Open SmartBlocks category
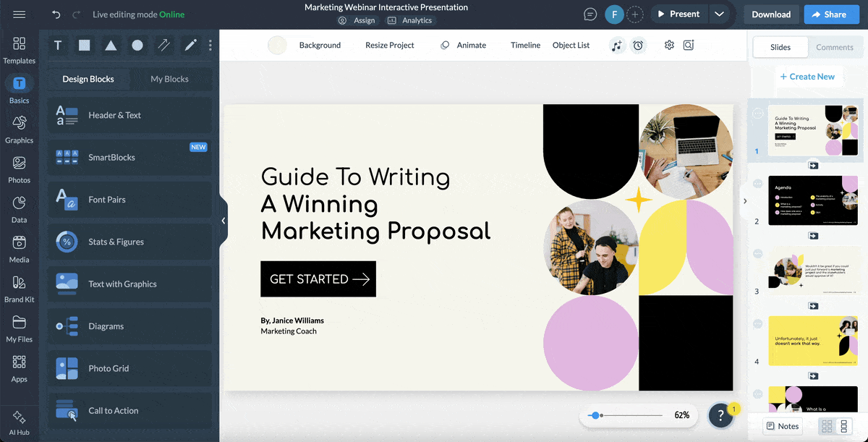This screenshot has width=868, height=442. [x=130, y=158]
